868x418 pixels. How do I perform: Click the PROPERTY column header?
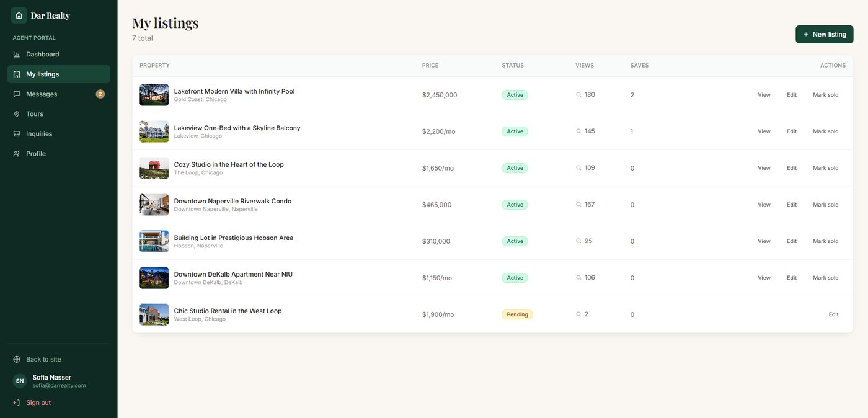154,66
